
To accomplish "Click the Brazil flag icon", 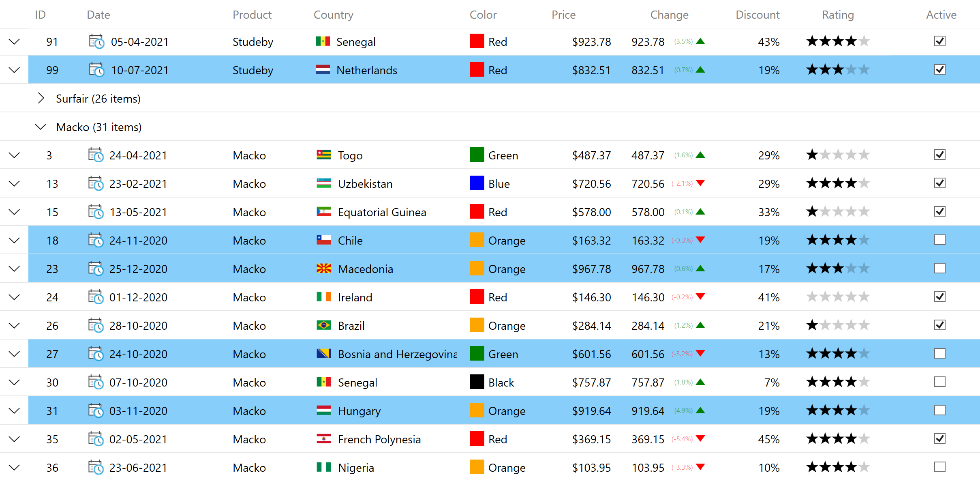I will 323,325.
